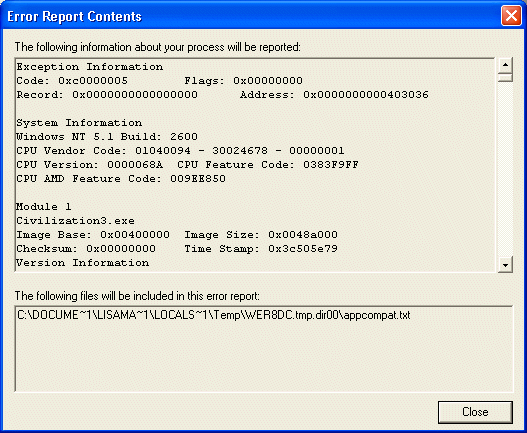
Task: Click the Exception Information heading
Action: pyautogui.click(x=90, y=67)
